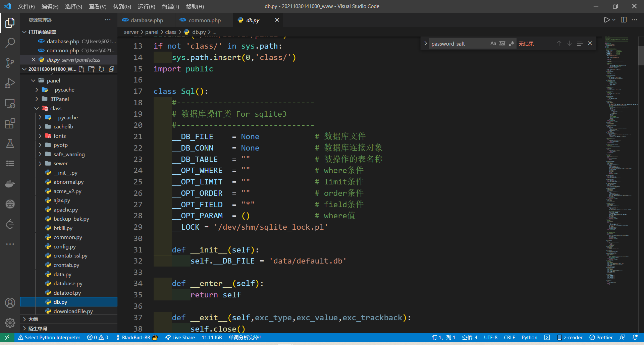The width and height of the screenshot is (644, 345).
Task: Switch to common.php tab
Action: pos(204,20)
